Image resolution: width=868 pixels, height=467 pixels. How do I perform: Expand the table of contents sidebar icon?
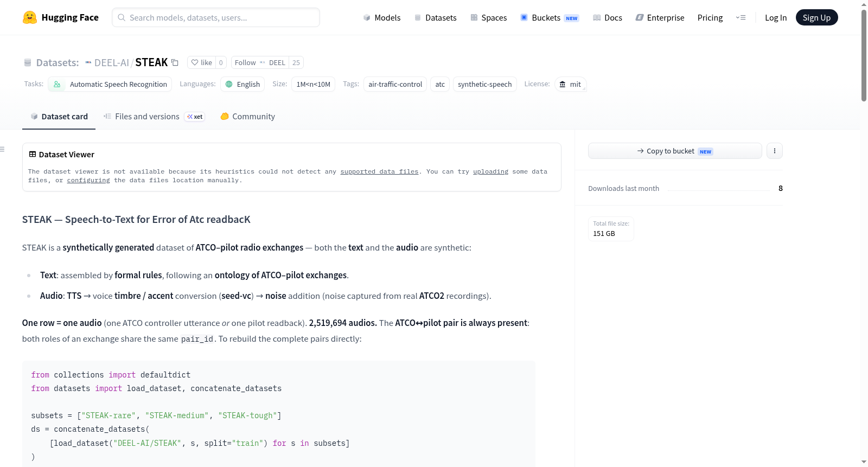coord(2,149)
